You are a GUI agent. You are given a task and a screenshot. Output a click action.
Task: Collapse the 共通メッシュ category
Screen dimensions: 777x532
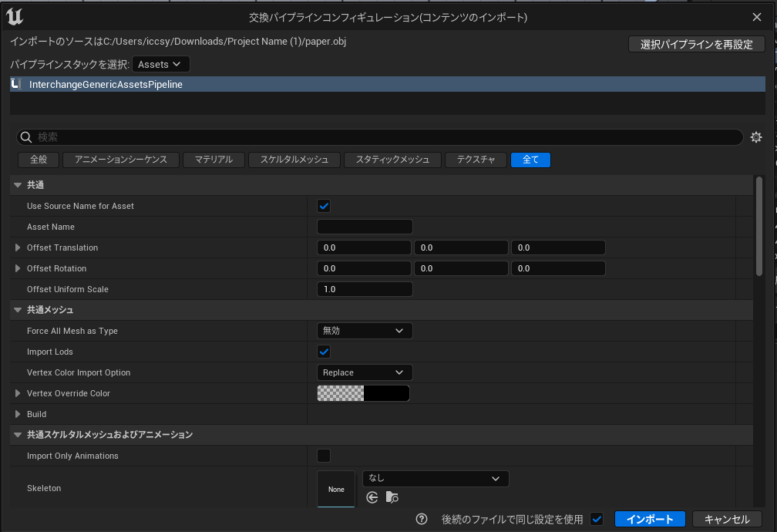coord(18,310)
